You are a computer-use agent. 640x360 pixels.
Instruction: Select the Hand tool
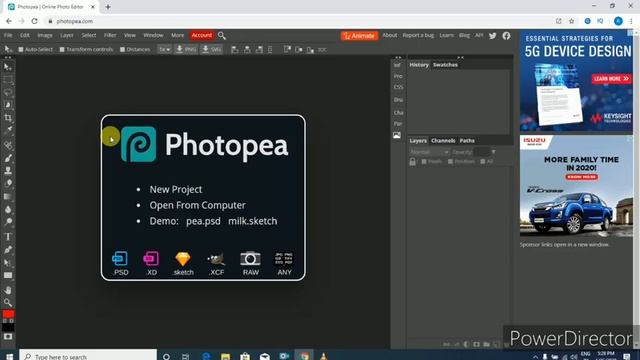[x=8, y=290]
